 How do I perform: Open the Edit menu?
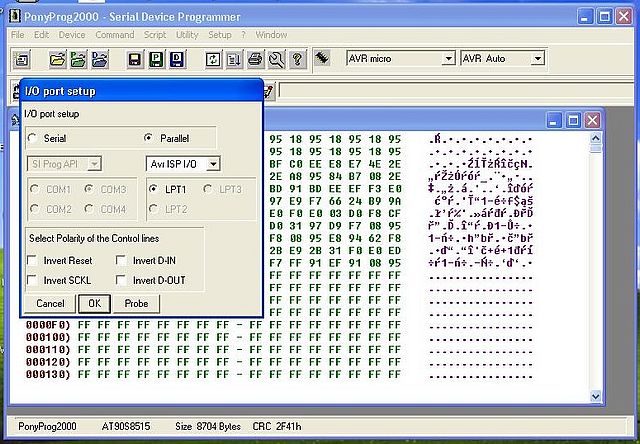click(41, 35)
